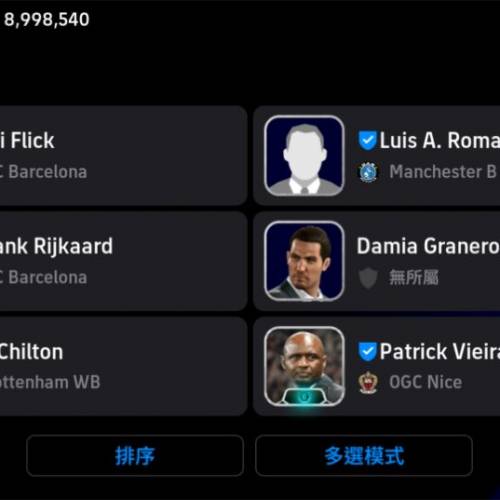Image resolution: width=500 pixels, height=500 pixels.
Task: Click the Luis A. Roman name text
Action: [x=440, y=140]
